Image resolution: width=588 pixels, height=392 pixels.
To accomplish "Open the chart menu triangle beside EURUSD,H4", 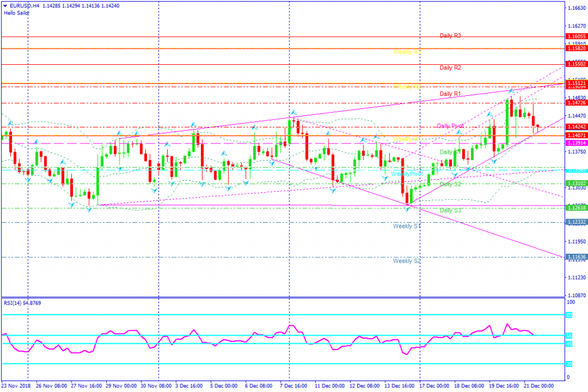I will [x=5, y=6].
